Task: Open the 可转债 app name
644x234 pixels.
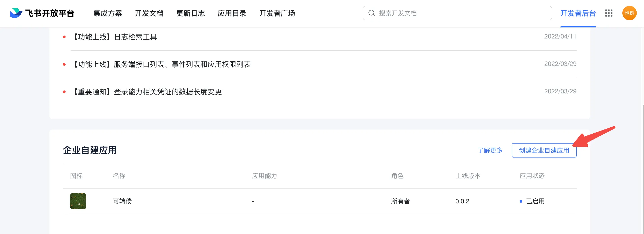Action: pos(122,201)
